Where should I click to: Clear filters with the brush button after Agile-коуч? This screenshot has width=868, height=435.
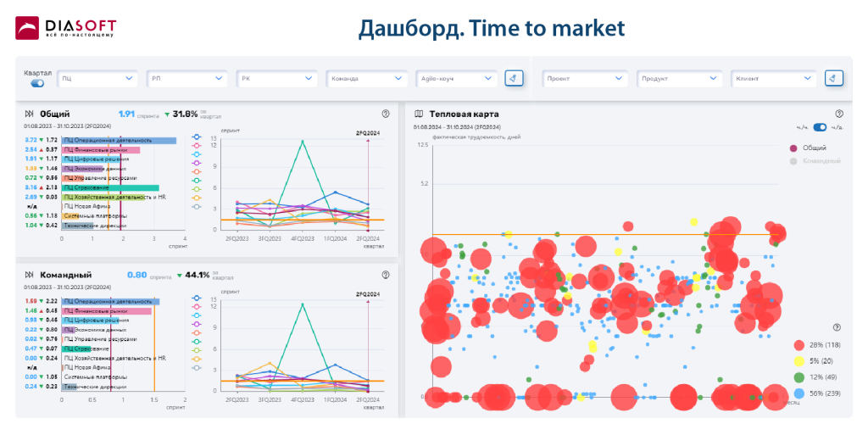click(514, 79)
